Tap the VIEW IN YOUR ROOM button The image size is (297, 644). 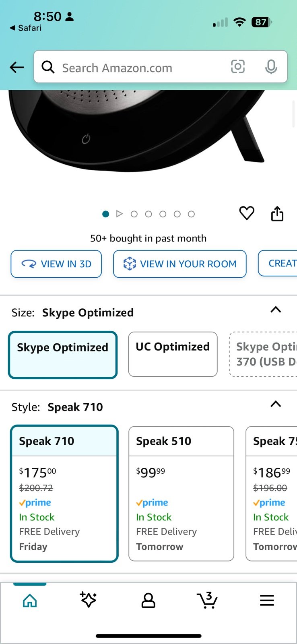click(x=180, y=264)
